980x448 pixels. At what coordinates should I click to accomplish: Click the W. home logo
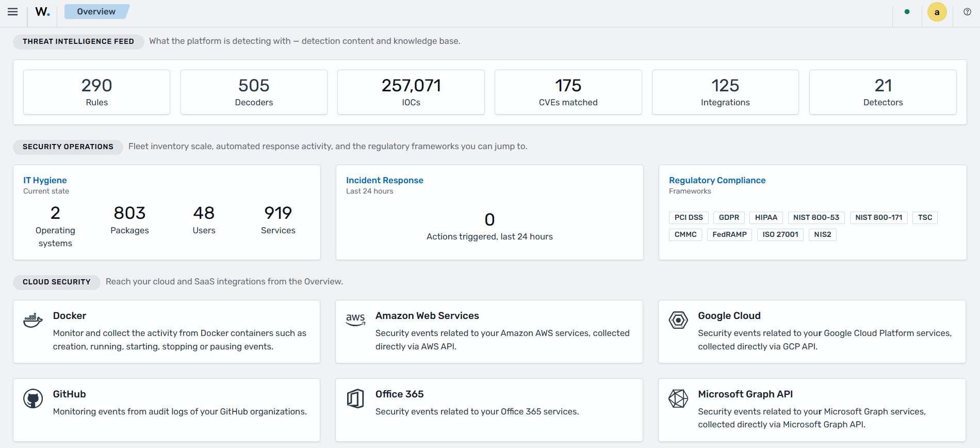pos(42,12)
